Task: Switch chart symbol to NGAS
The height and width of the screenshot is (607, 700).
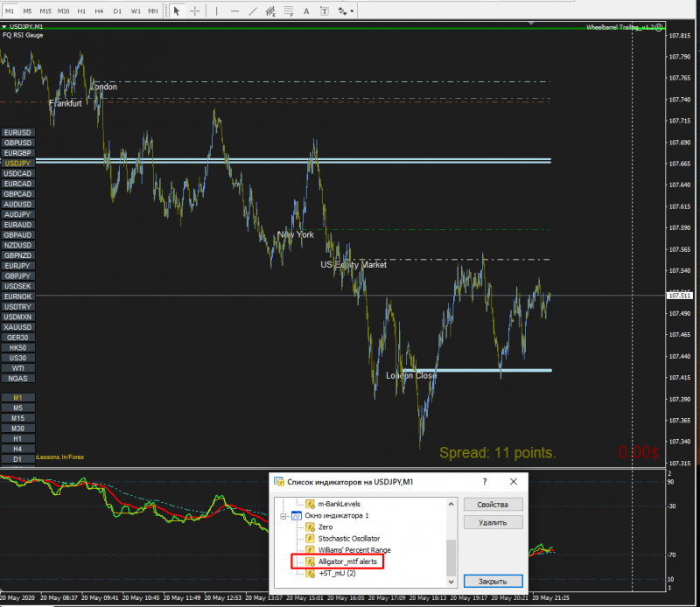Action: coord(17,379)
